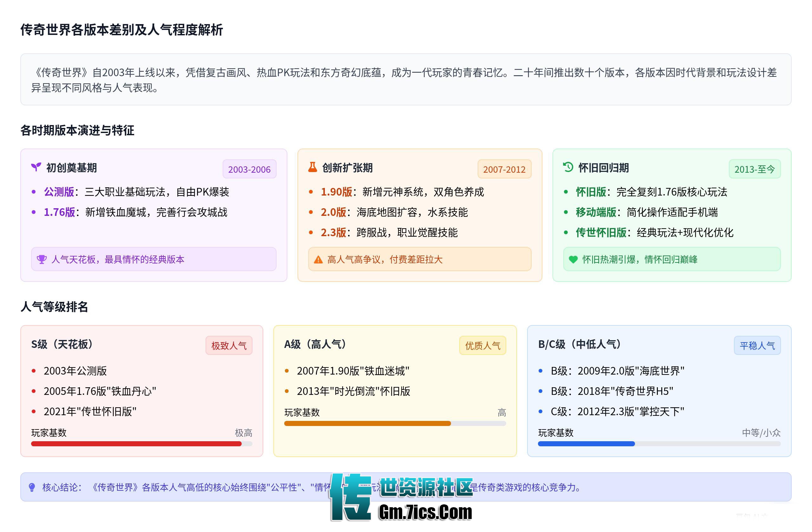Click the trophy icon in purple banner
Screen dimensions: 812x532
click(42, 260)
